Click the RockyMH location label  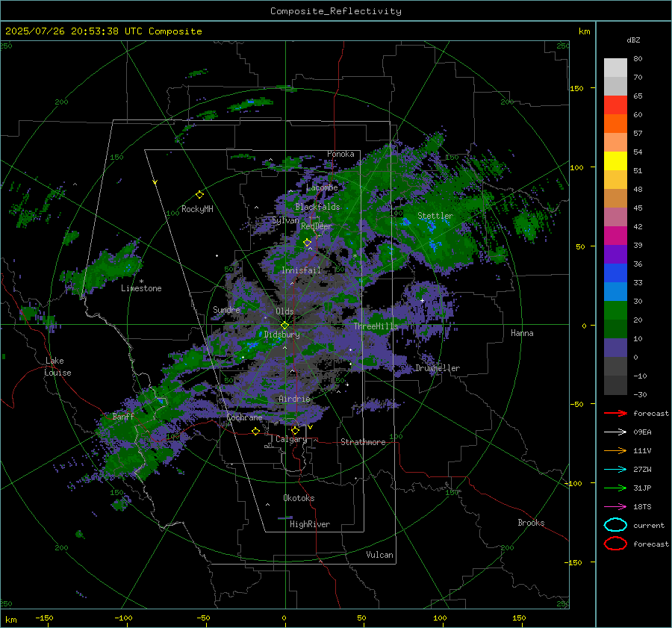pos(197,209)
